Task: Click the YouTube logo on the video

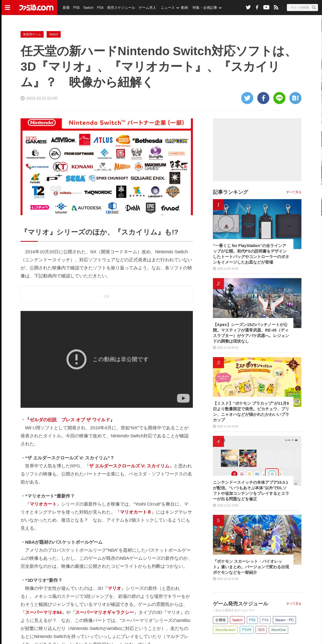Action: 183,398
